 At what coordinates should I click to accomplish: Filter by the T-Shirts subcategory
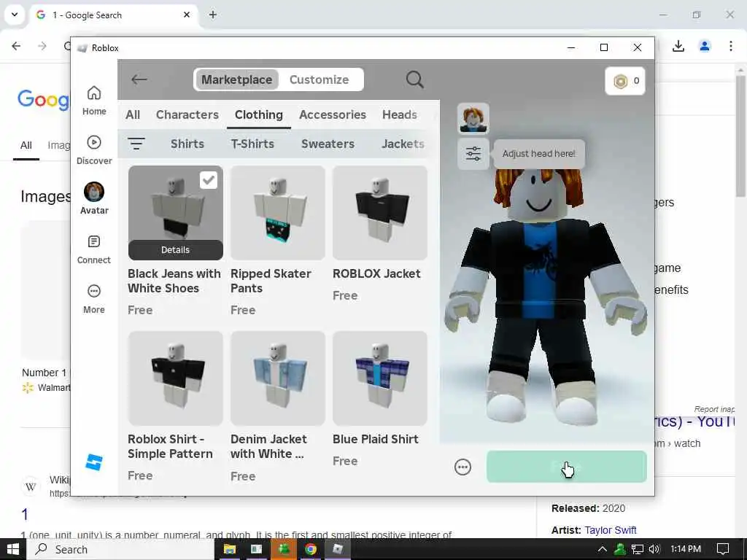click(252, 144)
